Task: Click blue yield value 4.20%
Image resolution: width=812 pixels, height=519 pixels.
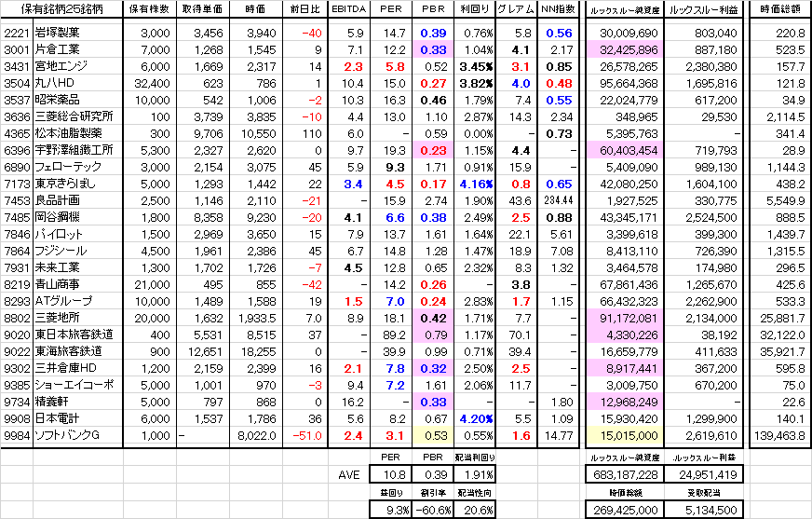Action: coord(476,418)
